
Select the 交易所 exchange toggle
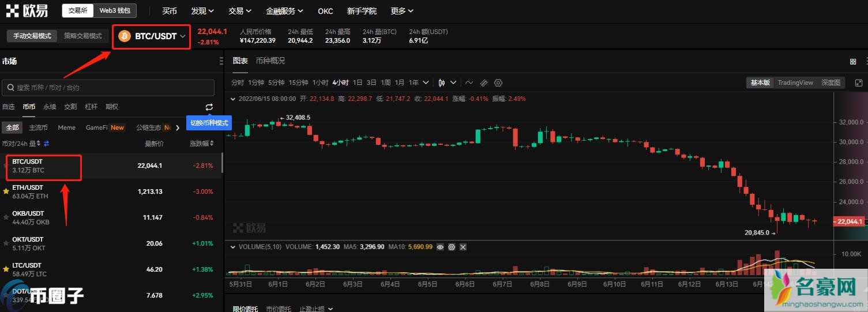[x=78, y=10]
